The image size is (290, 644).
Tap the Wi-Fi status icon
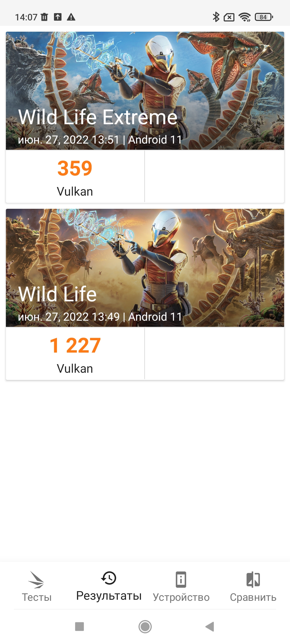pyautogui.click(x=245, y=17)
